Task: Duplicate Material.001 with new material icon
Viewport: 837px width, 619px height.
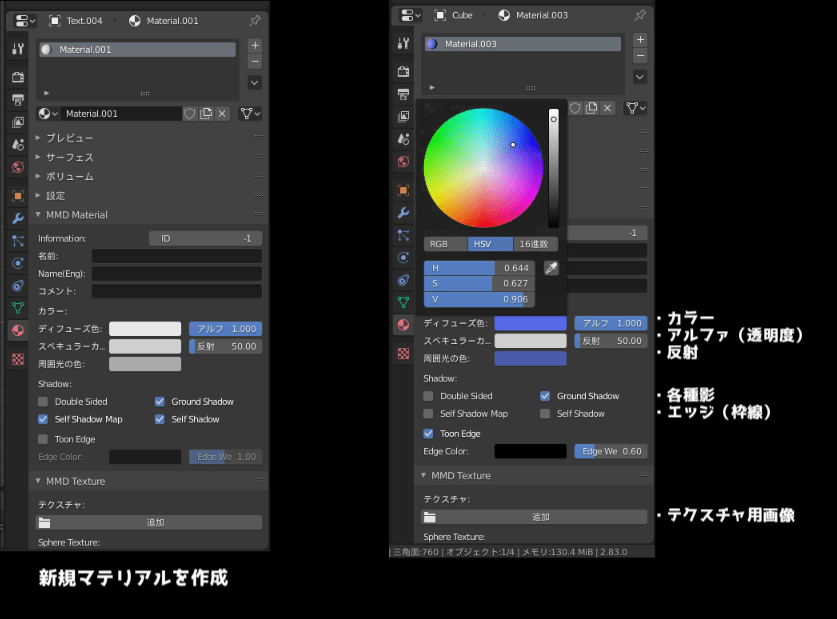Action: click(206, 114)
